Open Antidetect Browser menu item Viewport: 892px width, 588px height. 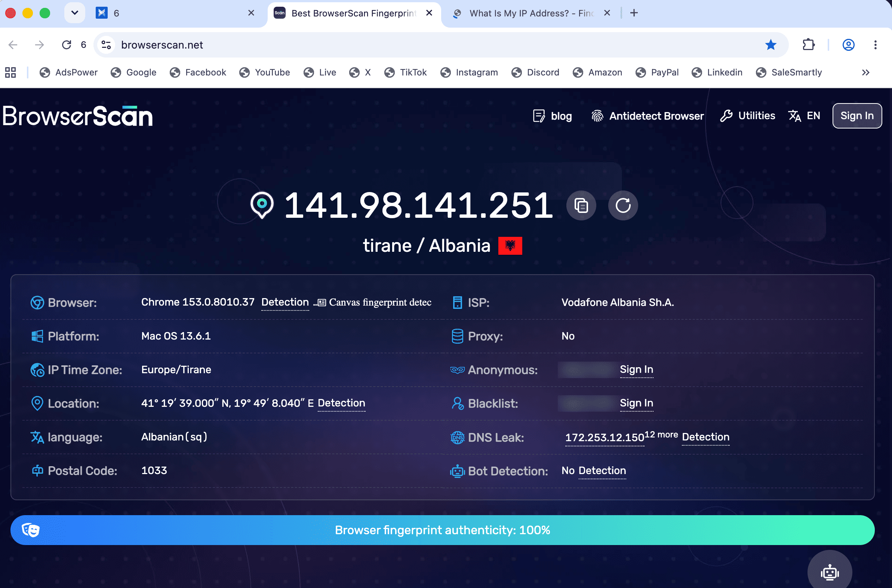tap(648, 116)
